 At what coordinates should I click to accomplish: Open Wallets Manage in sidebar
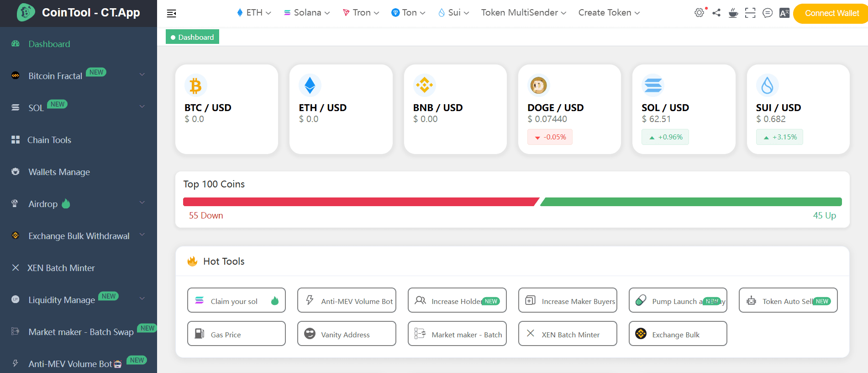tap(79, 172)
